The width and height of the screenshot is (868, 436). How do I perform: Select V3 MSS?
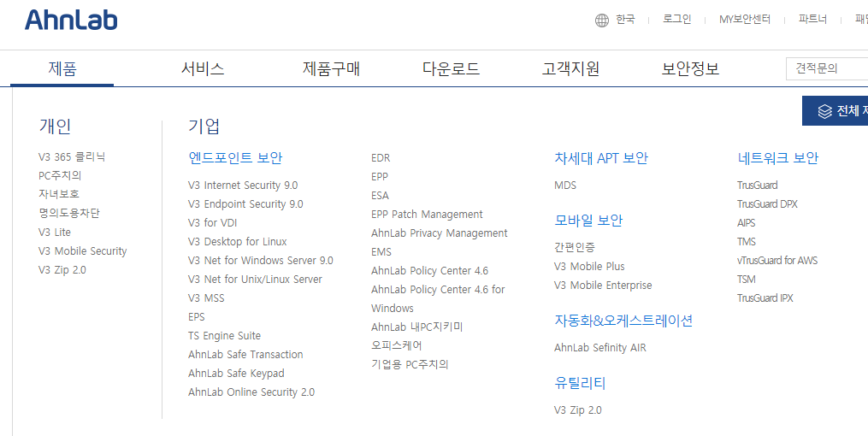point(206,298)
